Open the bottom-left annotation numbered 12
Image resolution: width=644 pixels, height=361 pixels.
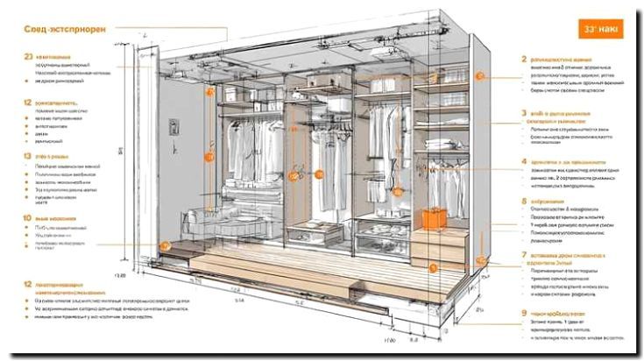(28, 285)
